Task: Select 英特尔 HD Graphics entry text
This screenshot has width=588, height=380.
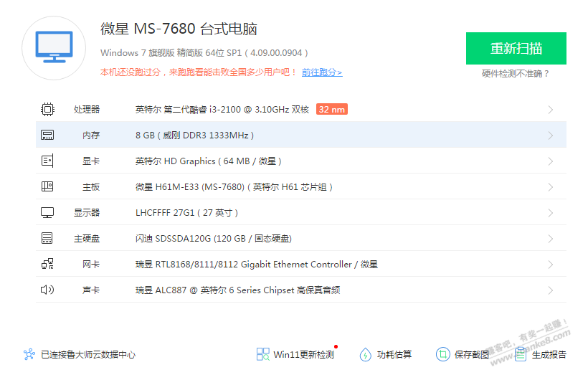Action: click(208, 161)
